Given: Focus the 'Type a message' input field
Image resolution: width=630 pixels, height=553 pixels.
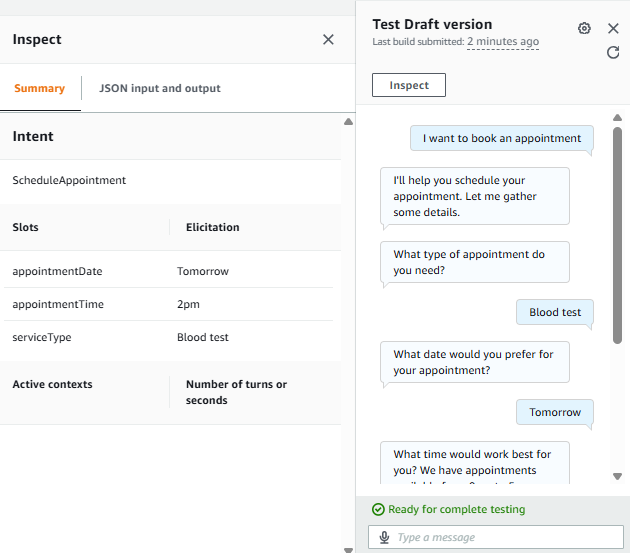Looking at the screenshot, I should tap(496, 537).
